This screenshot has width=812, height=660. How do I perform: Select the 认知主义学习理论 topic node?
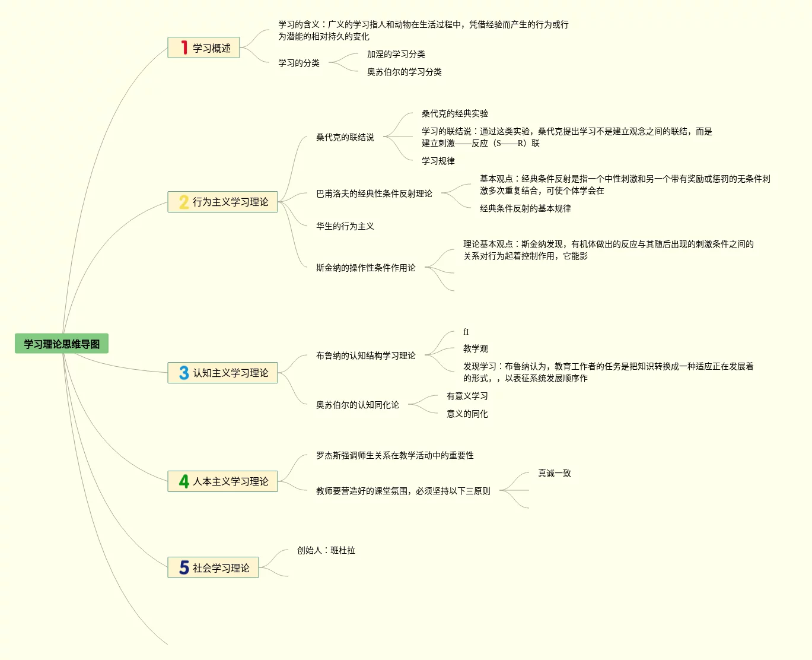point(222,373)
